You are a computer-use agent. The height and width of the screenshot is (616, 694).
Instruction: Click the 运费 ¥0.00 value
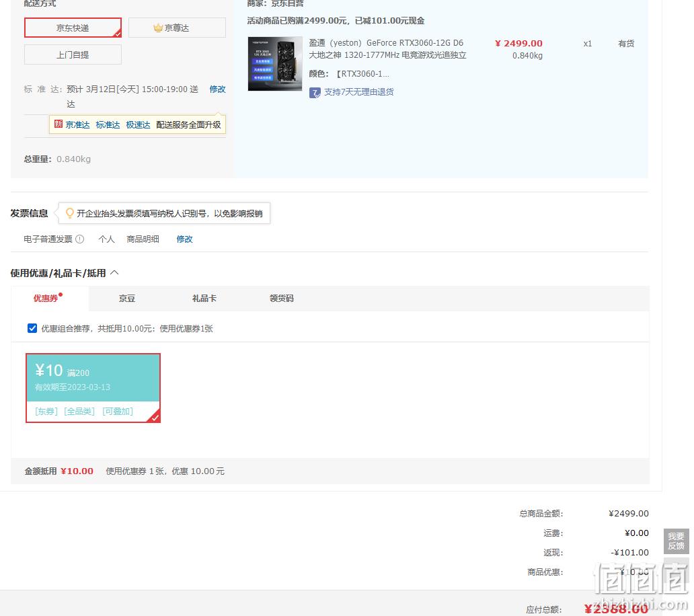637,533
